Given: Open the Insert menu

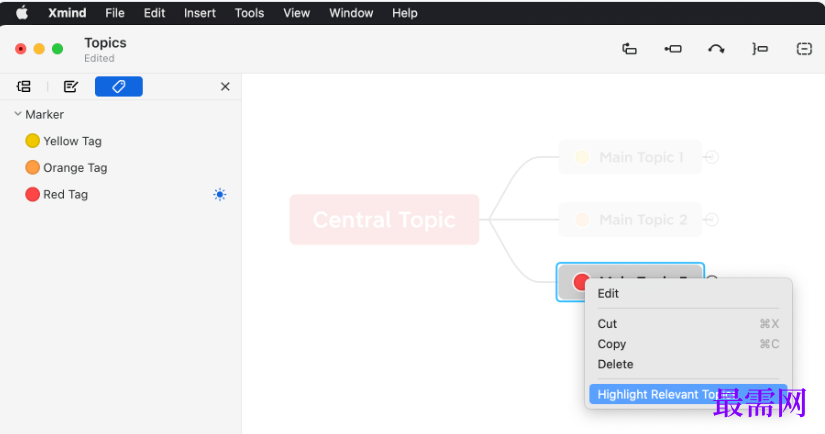Looking at the screenshot, I should pos(200,13).
